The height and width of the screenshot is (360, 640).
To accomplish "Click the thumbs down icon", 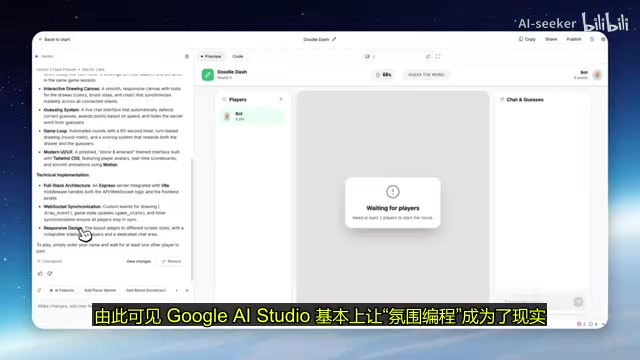I will [50, 273].
